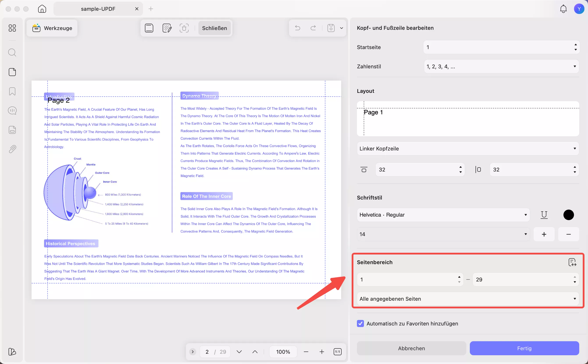Image resolution: width=588 pixels, height=364 pixels.
Task: Open the search sidebar panel
Action: (x=12, y=52)
